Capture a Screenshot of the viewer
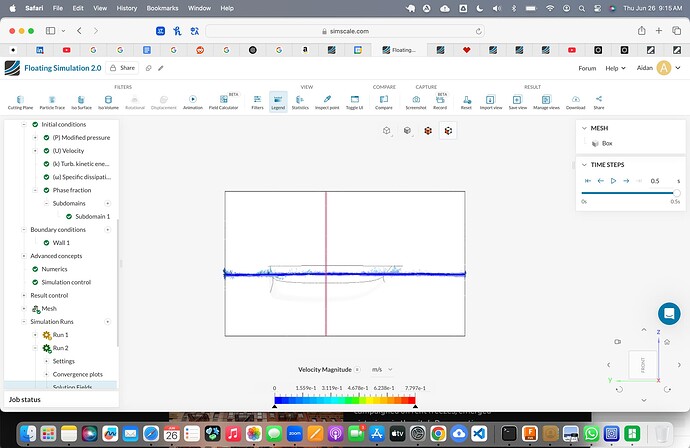690x448 pixels. (x=416, y=103)
